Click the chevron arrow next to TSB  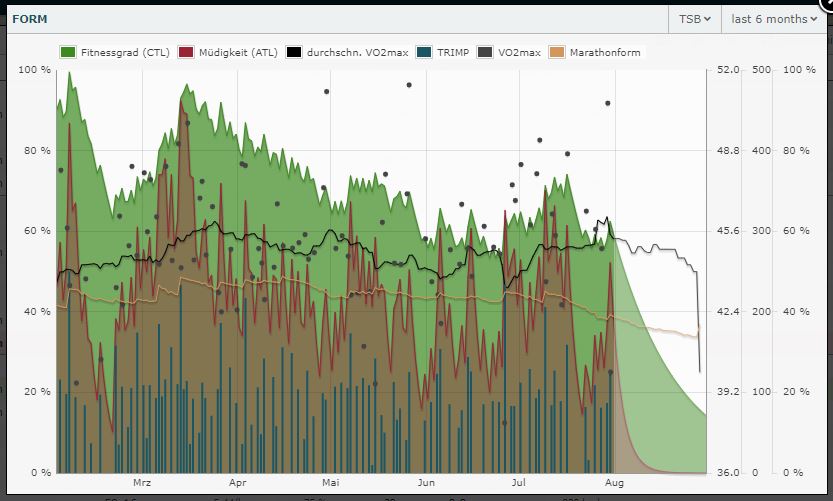point(707,19)
